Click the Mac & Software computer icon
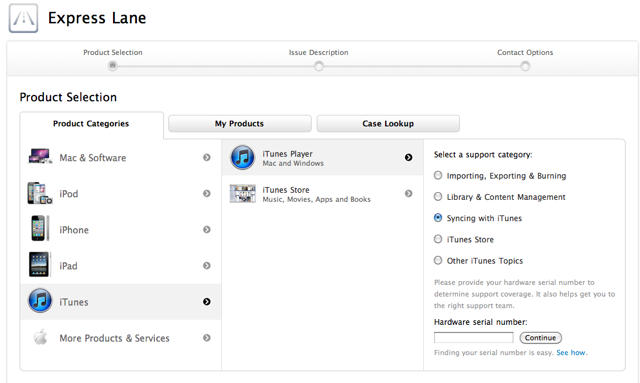 pyautogui.click(x=40, y=157)
